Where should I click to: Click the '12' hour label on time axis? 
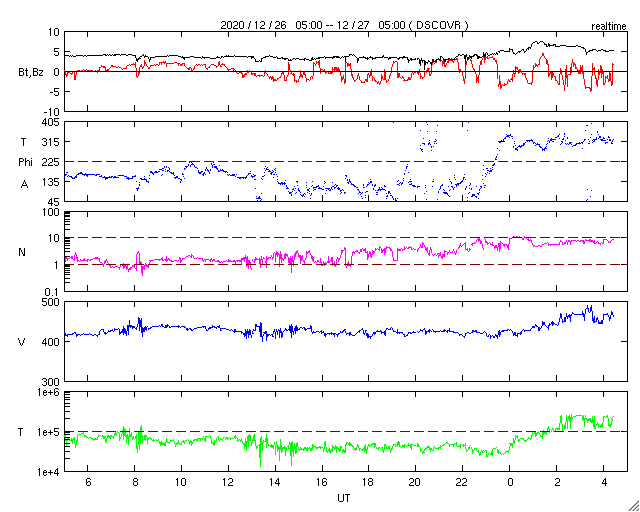(x=228, y=482)
